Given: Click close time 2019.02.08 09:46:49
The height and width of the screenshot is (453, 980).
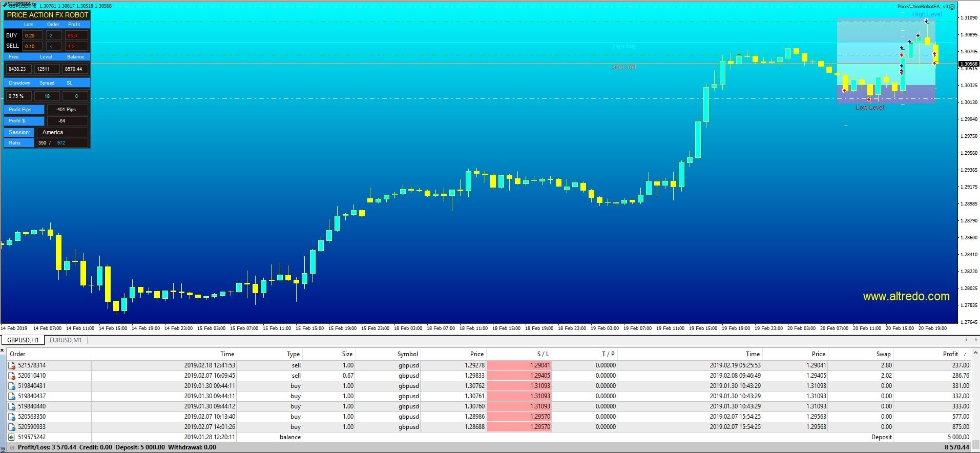Looking at the screenshot, I should tap(735, 376).
